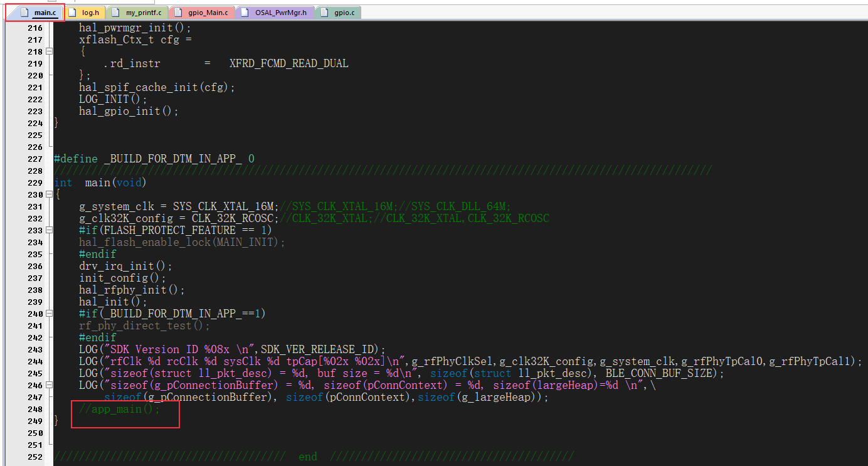
Task: Click the #endif on line 242
Action: [97, 337]
